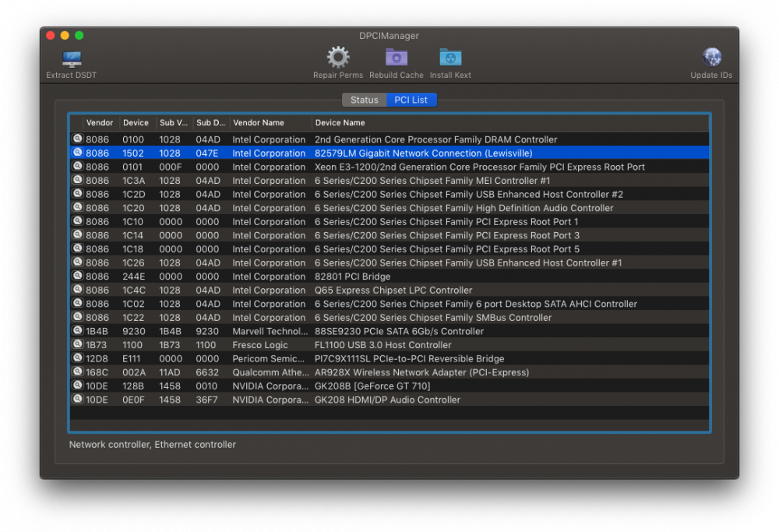
Task: Click lookup icon for 82801 PCI Bridge row
Action: [x=77, y=275]
